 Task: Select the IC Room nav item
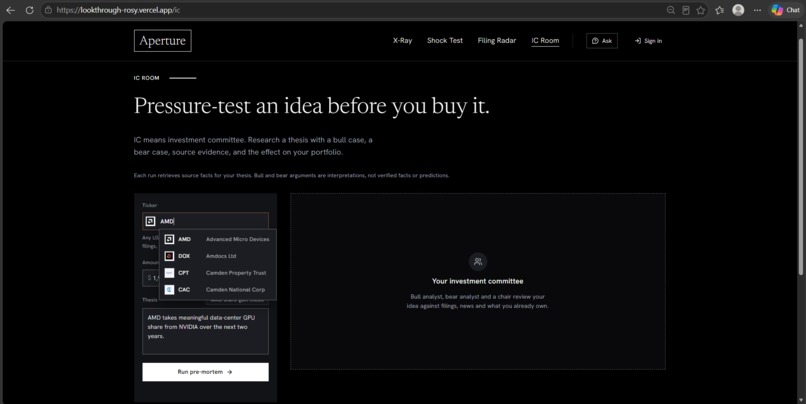[x=545, y=41]
